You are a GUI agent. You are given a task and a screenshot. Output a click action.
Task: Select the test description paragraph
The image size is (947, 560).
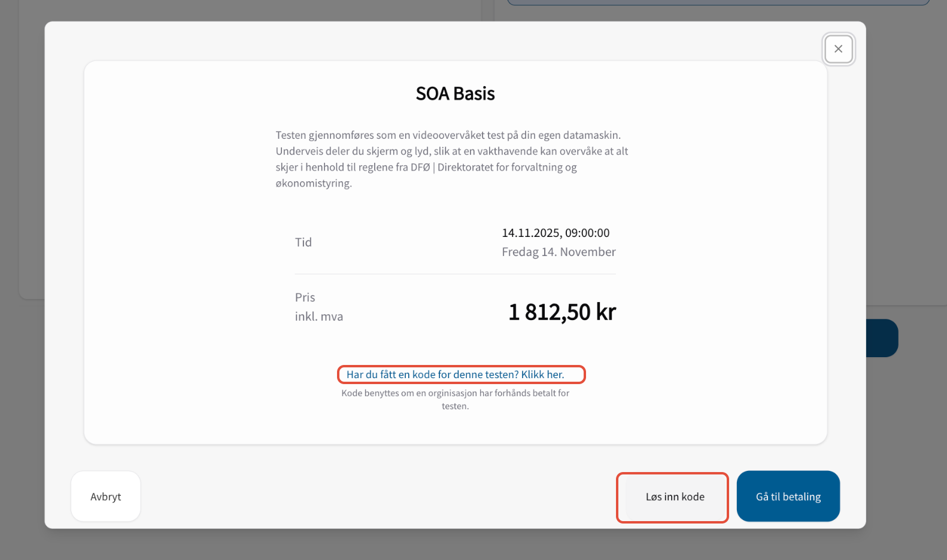(452, 159)
